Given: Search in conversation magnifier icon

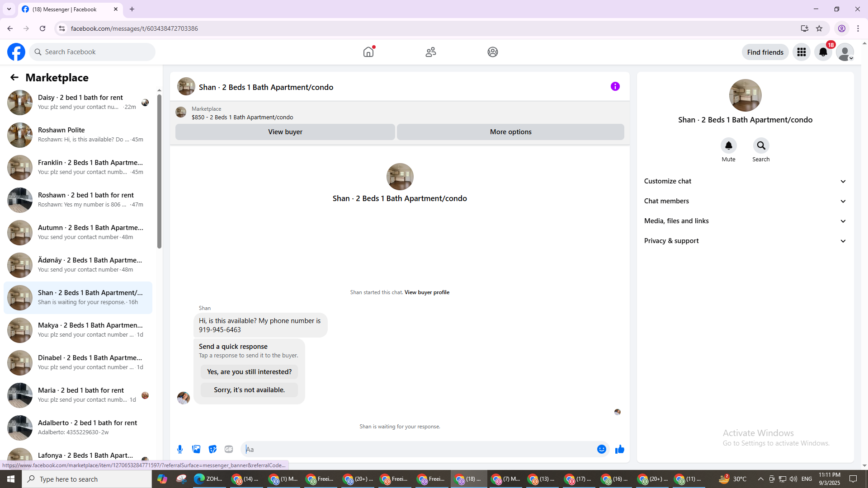Looking at the screenshot, I should [x=761, y=145].
